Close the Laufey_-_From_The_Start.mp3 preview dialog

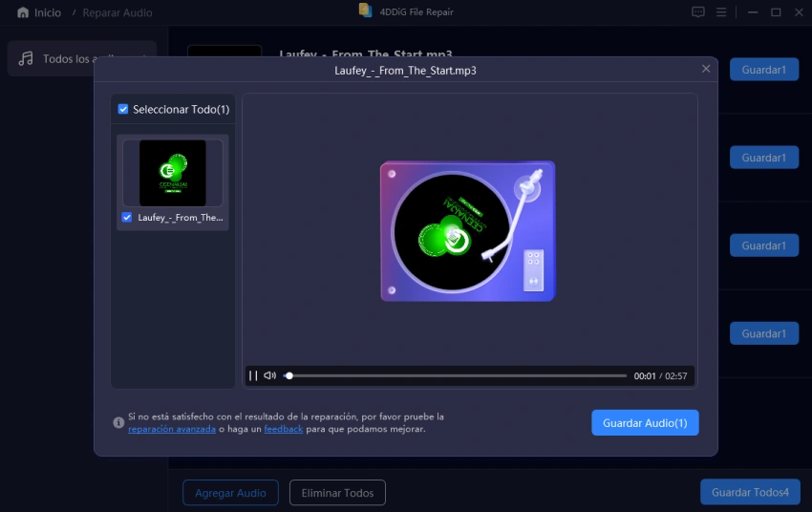point(706,69)
